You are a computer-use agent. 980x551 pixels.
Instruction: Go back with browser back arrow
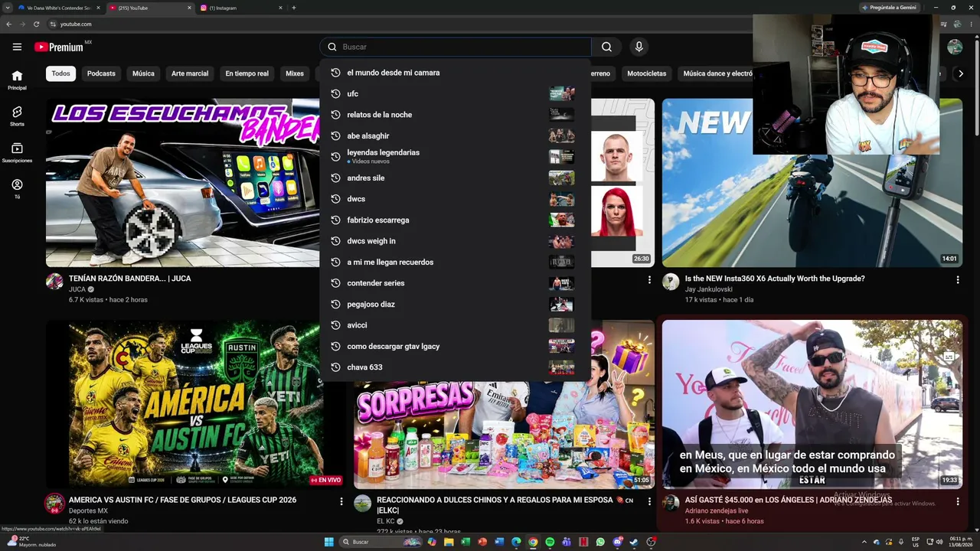click(x=8, y=24)
